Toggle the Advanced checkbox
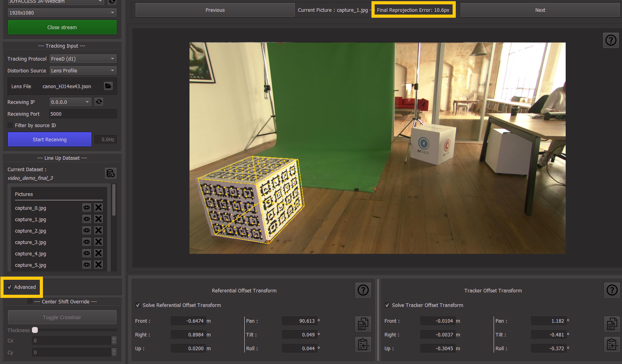Viewport: 622px width, 364px height. [x=9, y=287]
